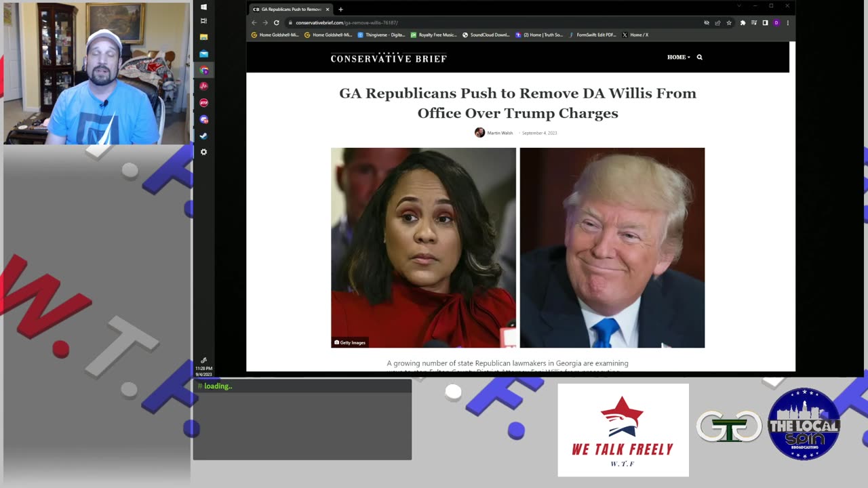Screen dimensions: 868x488
Task: Click the author avatar beside Martin Walsh
Action: [x=479, y=132]
